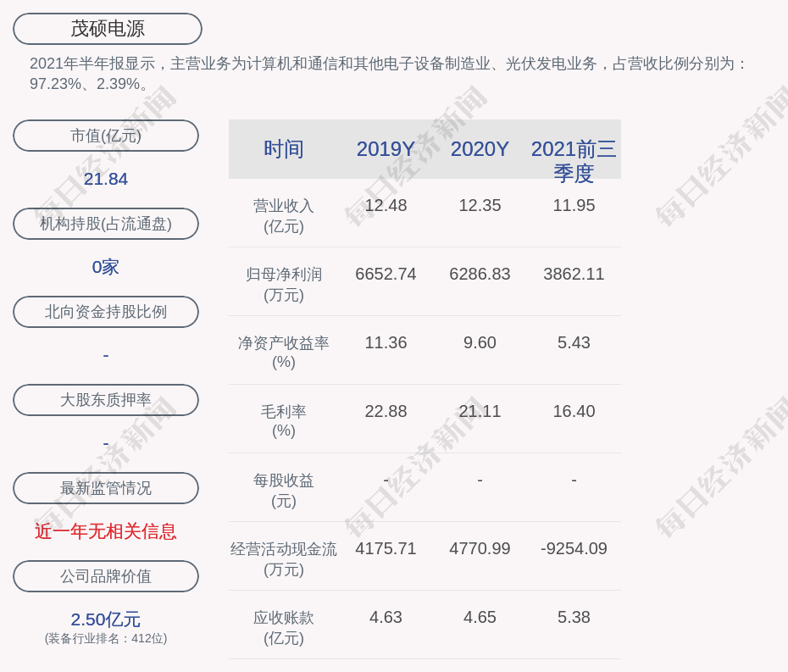Select the 2020Y column header
Screen dimensions: 788x672
click(480, 149)
